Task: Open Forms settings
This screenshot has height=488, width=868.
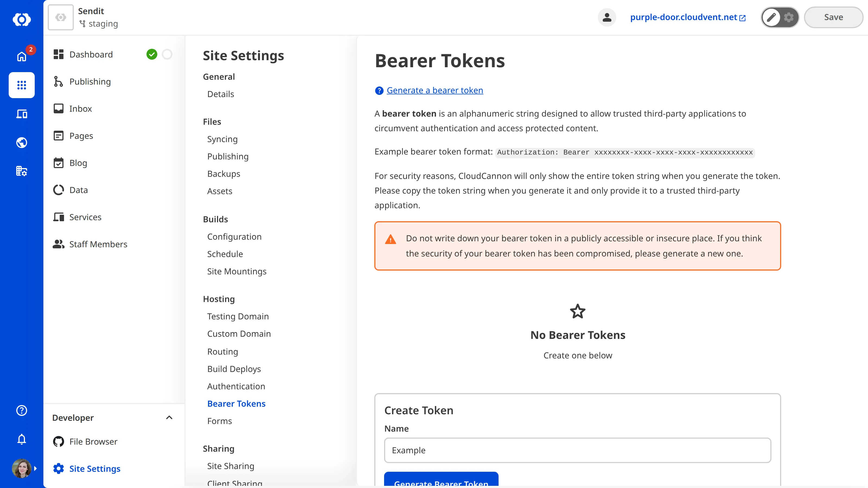Action: tap(219, 421)
